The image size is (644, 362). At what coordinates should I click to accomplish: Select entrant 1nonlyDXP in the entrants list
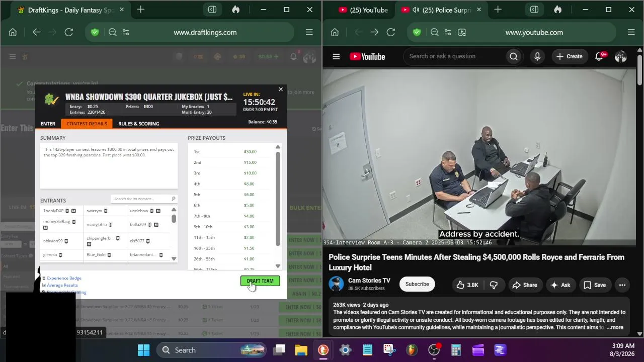click(53, 211)
